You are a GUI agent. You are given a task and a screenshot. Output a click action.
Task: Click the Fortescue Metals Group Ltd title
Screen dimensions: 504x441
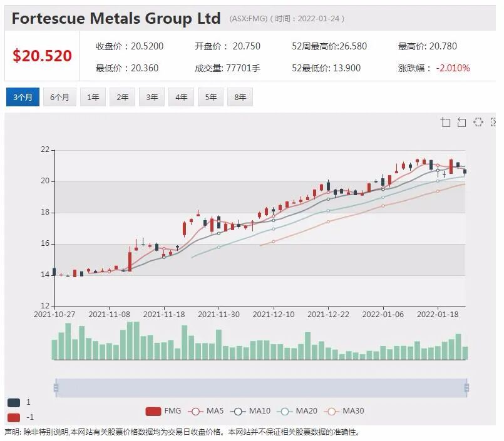pos(116,18)
